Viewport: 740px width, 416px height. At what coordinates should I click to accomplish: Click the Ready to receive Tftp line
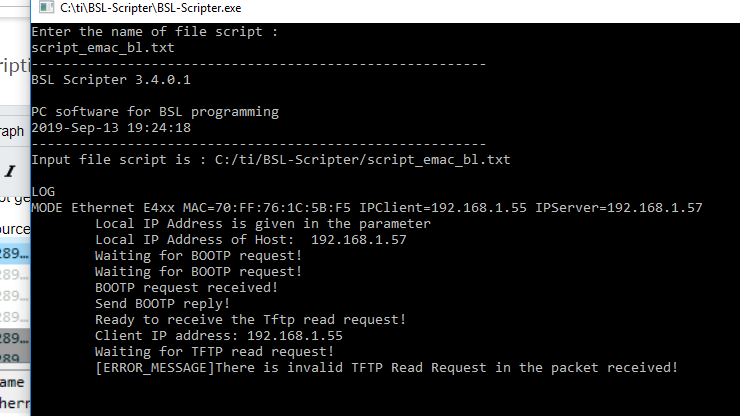click(x=250, y=319)
